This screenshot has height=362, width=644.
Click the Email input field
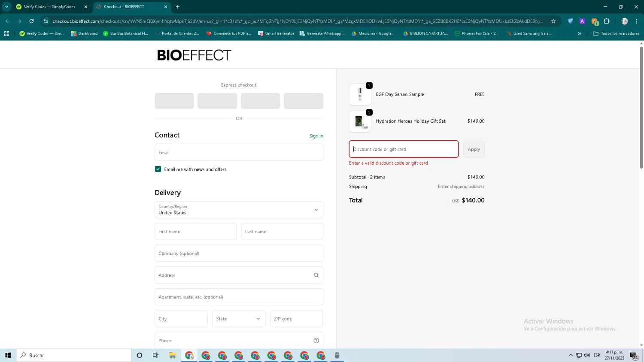[x=239, y=152]
